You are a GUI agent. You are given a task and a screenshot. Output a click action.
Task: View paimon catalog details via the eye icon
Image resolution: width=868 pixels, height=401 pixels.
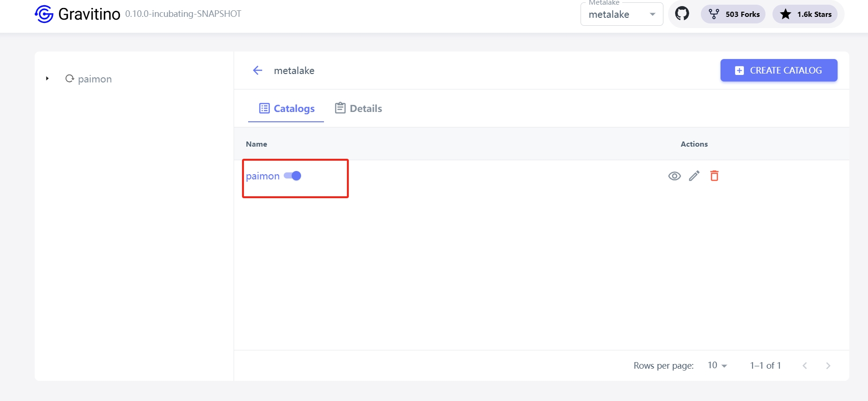674,176
